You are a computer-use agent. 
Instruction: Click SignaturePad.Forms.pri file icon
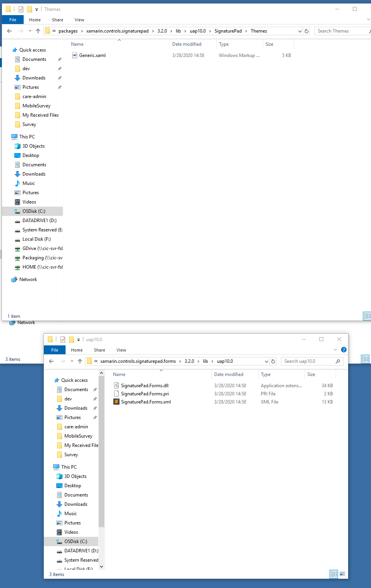point(116,393)
